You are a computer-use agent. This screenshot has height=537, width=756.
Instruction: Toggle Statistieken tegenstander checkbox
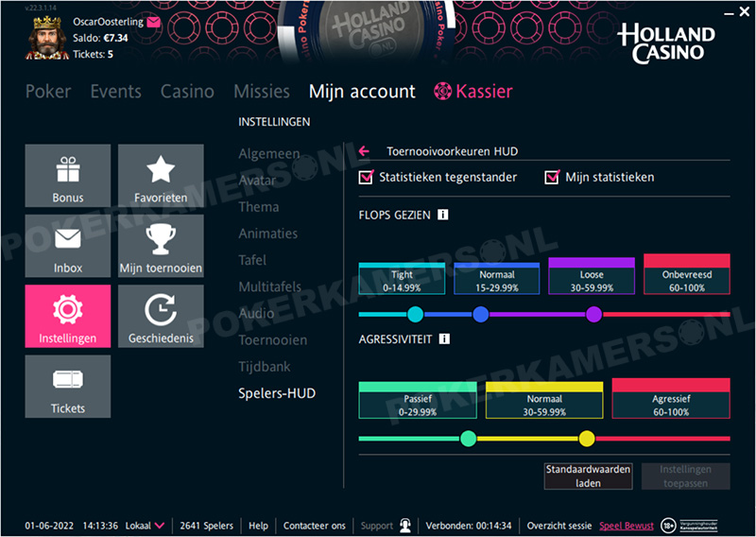(366, 177)
